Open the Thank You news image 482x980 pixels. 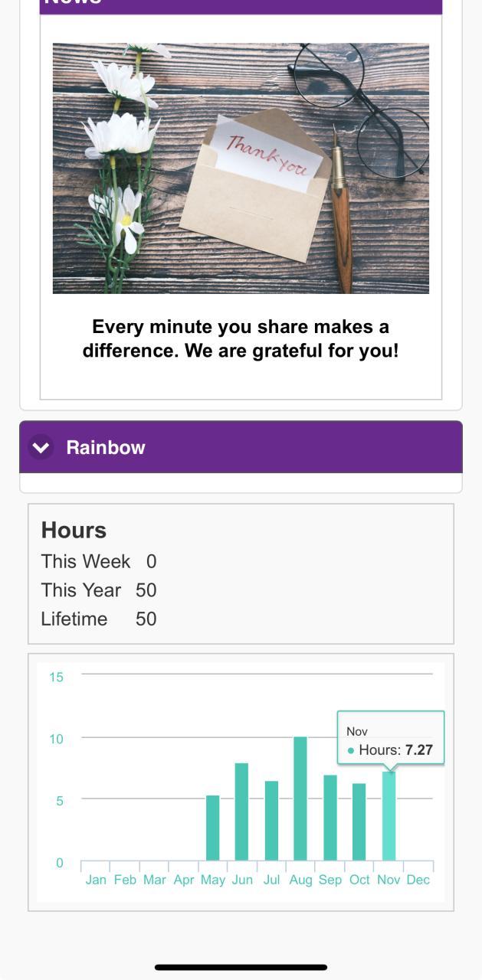tap(241, 168)
